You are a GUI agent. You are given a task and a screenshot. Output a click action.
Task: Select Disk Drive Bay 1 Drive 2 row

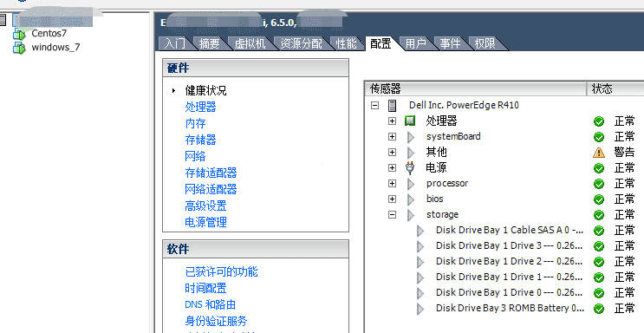[510, 262]
